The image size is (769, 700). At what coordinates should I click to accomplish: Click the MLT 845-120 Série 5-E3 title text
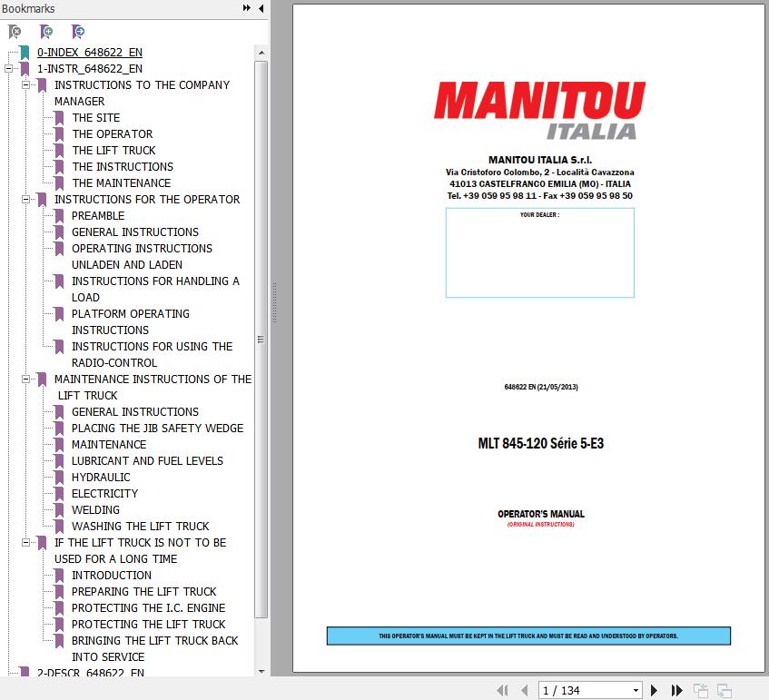(x=541, y=443)
